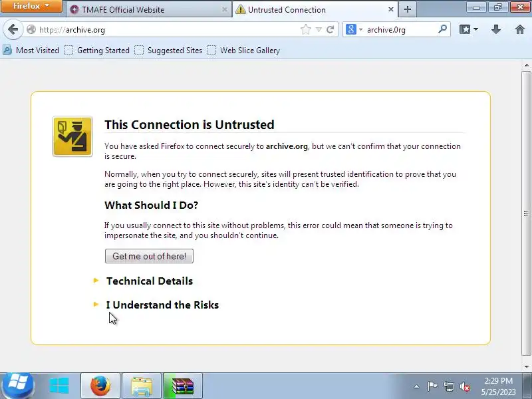Minimize the Firefox window
Viewport: 532px width, 399px height.
tap(476, 7)
